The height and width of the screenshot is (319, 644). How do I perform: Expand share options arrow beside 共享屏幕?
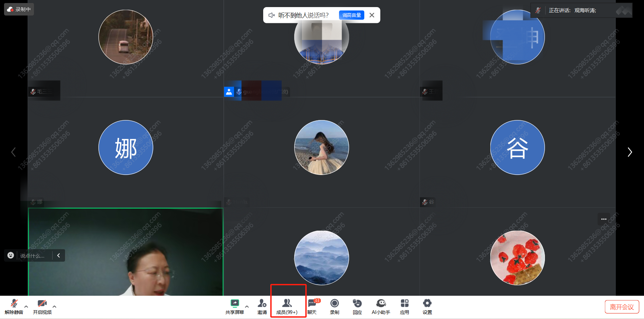click(247, 307)
